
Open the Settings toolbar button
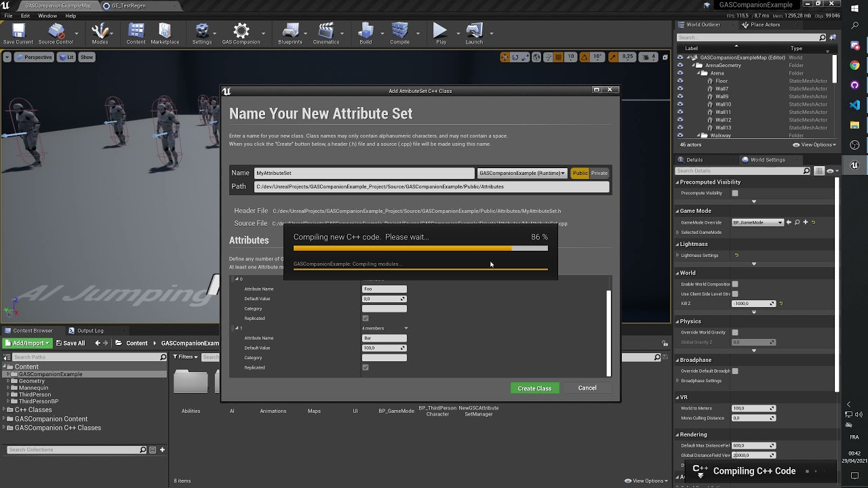(201, 34)
